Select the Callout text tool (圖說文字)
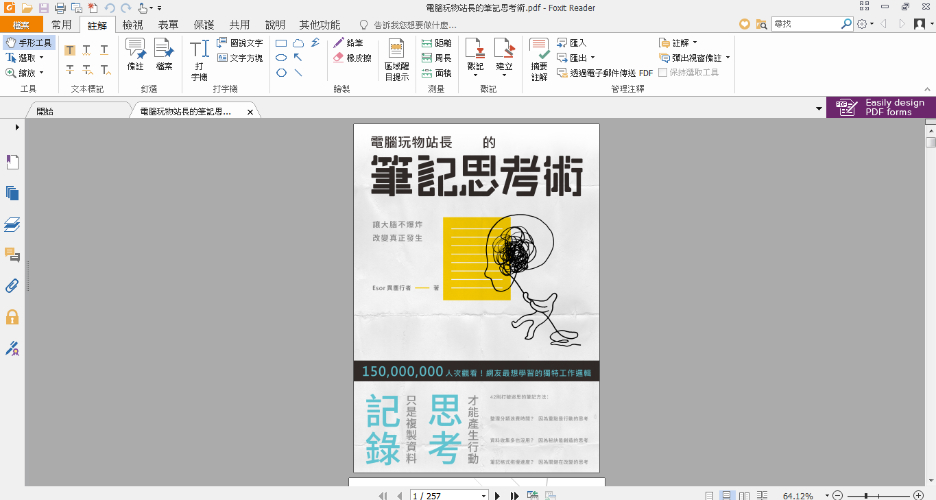 [x=240, y=43]
